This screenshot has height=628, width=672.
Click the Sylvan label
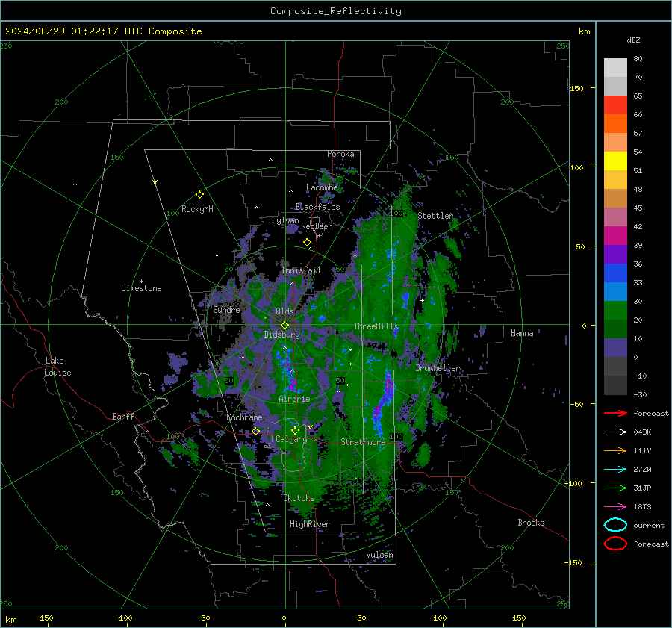click(x=285, y=221)
